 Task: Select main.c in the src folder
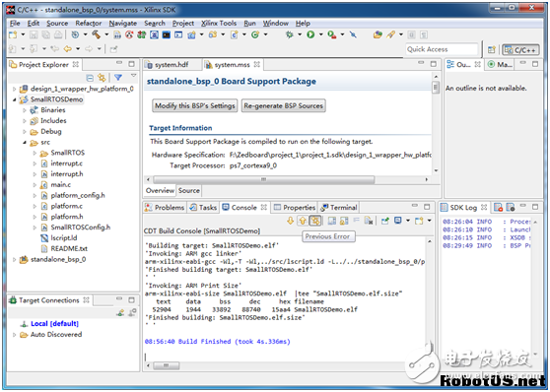60,185
